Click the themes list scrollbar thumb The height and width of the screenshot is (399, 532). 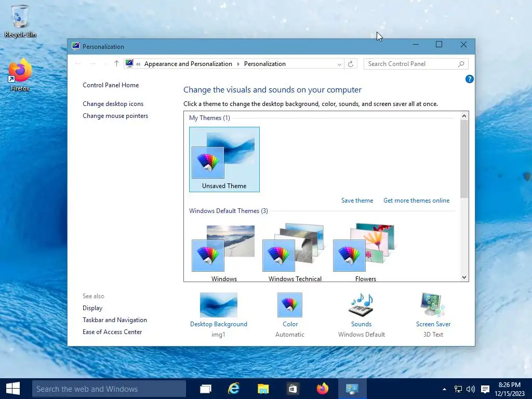[464, 159]
